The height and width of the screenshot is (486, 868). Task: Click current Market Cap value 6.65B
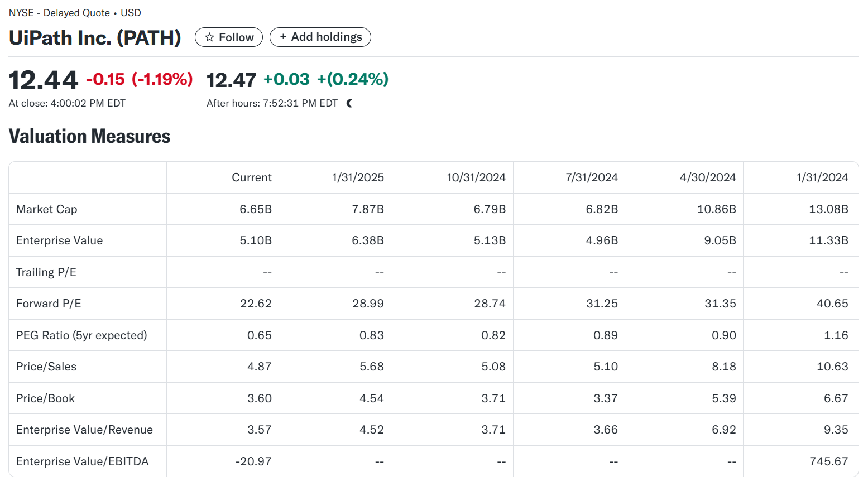[256, 209]
